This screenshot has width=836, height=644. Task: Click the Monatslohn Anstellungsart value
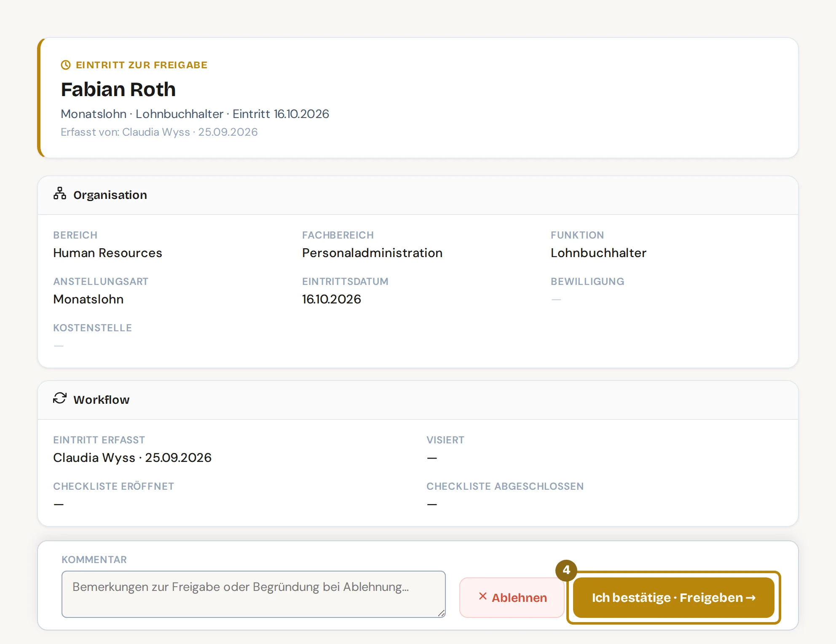click(88, 299)
